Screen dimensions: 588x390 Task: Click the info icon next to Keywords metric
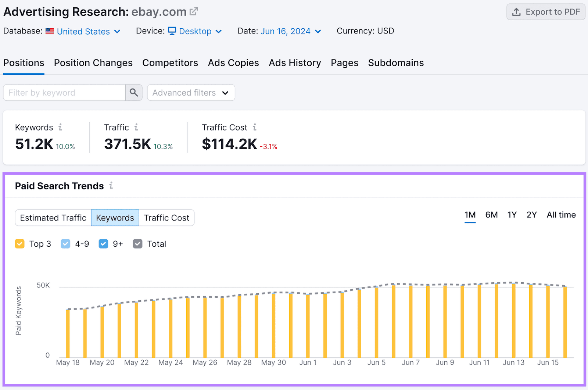coord(61,127)
